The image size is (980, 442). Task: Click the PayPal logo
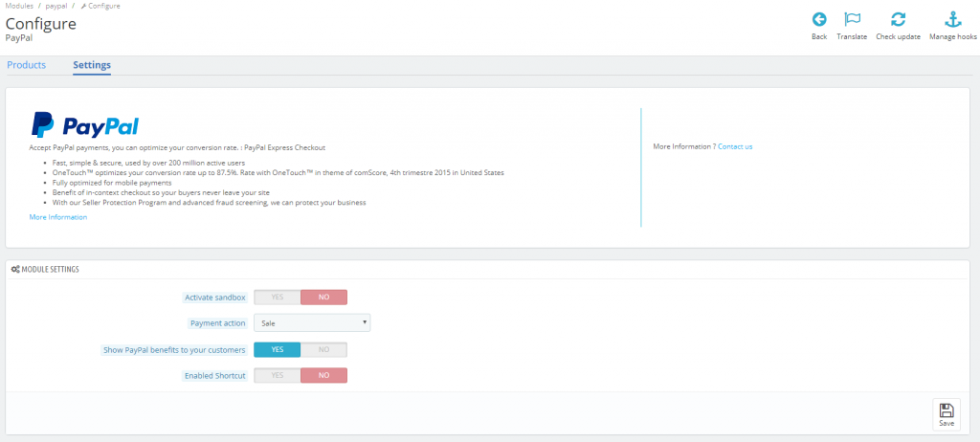(x=85, y=125)
